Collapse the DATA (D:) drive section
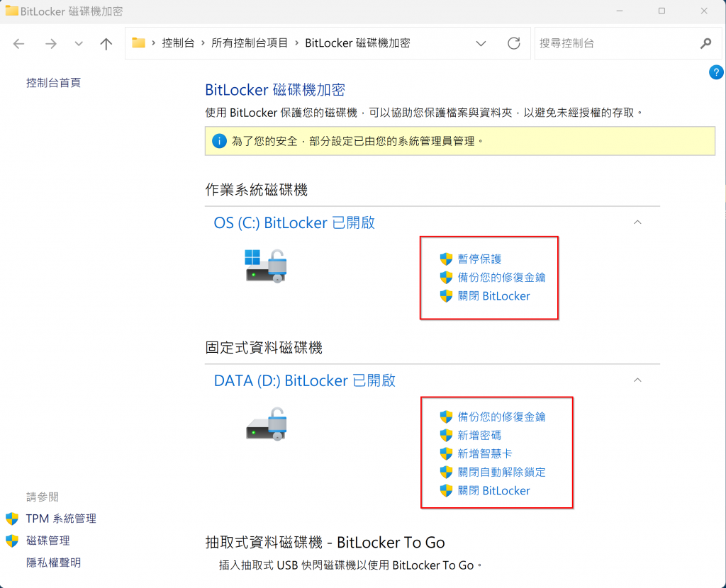 [637, 380]
